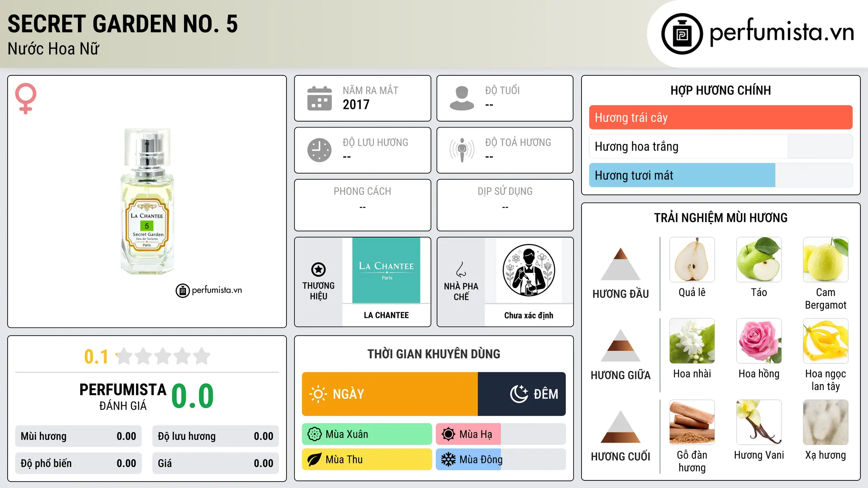Select the Hoa nhài jasmine image

pos(692,341)
